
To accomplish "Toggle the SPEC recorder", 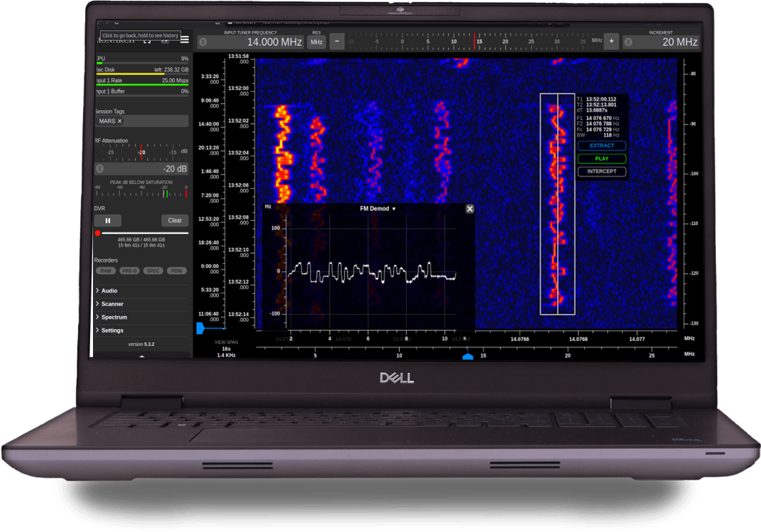I will pos(153,271).
